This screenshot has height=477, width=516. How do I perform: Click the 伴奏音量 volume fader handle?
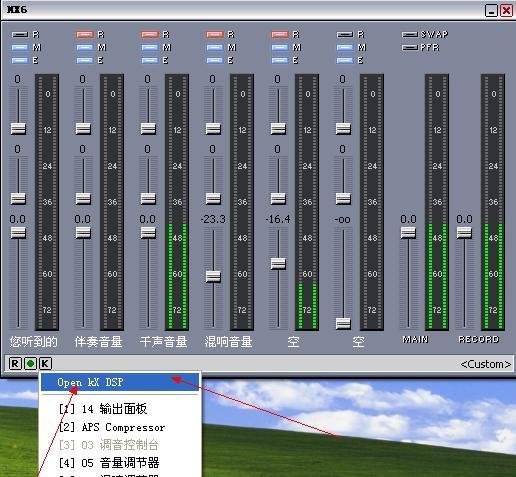(x=83, y=232)
